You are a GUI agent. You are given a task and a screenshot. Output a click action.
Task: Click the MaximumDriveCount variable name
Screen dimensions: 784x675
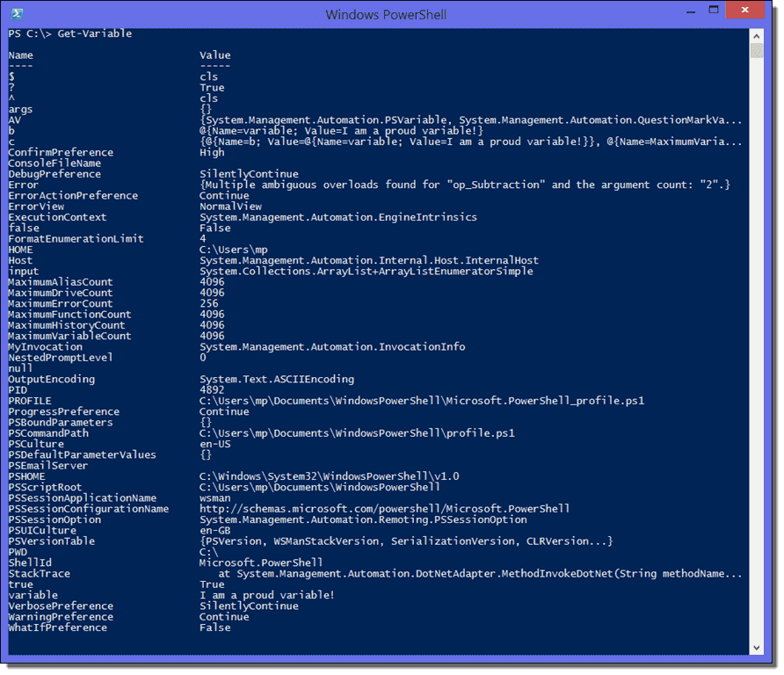pyautogui.click(x=61, y=293)
